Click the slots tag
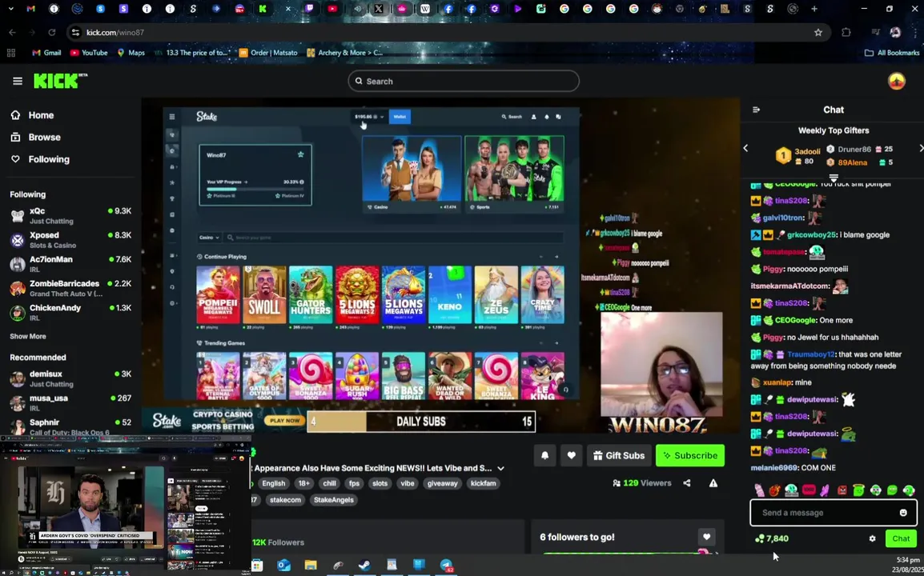 pos(380,483)
